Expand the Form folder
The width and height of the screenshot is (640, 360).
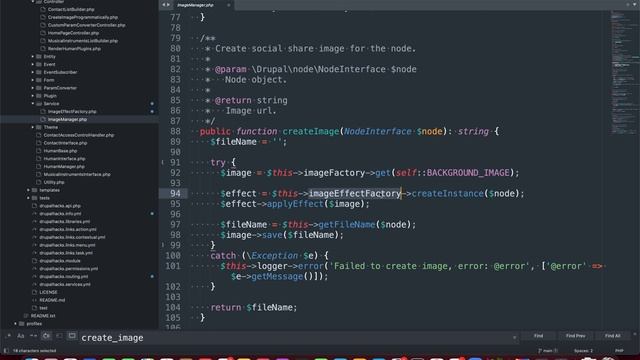pos(33,80)
